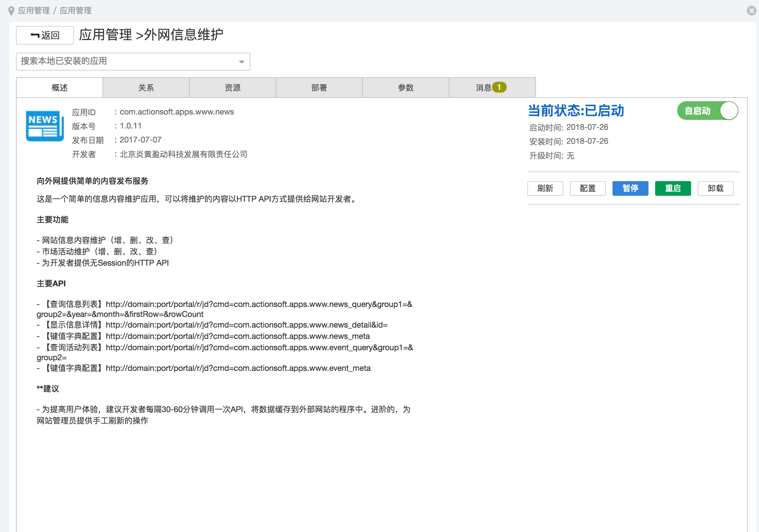Screen dimensions: 759x532
Task: Click the first 应用管理 breadcrumb link
Action: [x=34, y=11]
